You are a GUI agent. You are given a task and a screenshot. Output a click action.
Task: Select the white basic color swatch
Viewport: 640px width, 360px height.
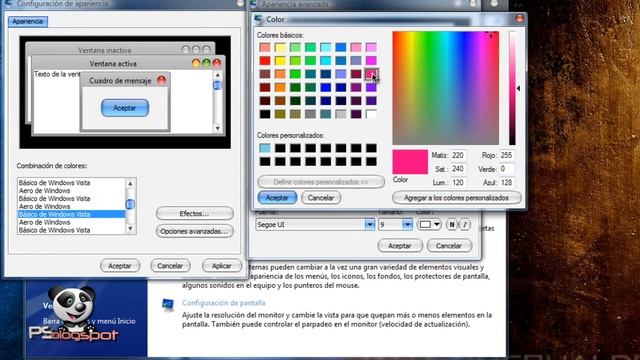[x=371, y=114]
